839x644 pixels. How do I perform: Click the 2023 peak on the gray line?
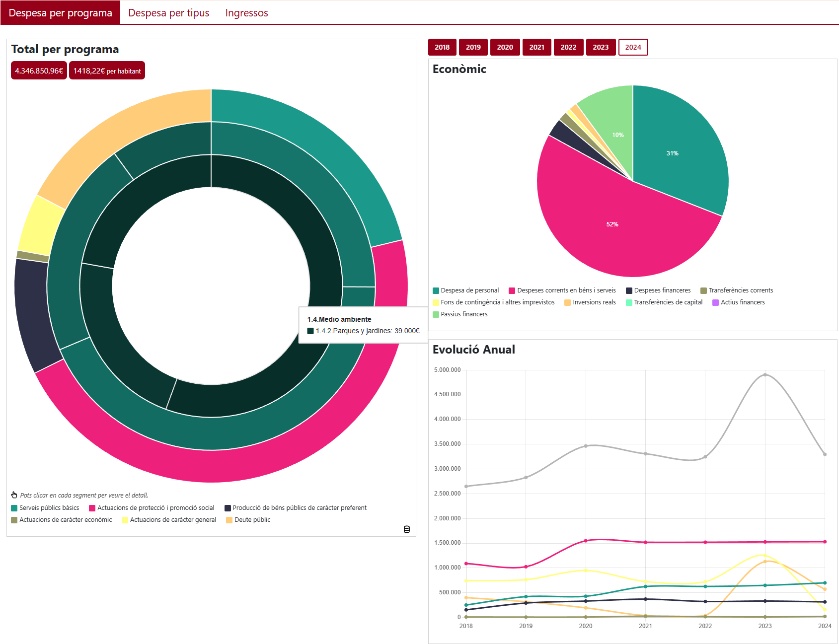tap(765, 375)
